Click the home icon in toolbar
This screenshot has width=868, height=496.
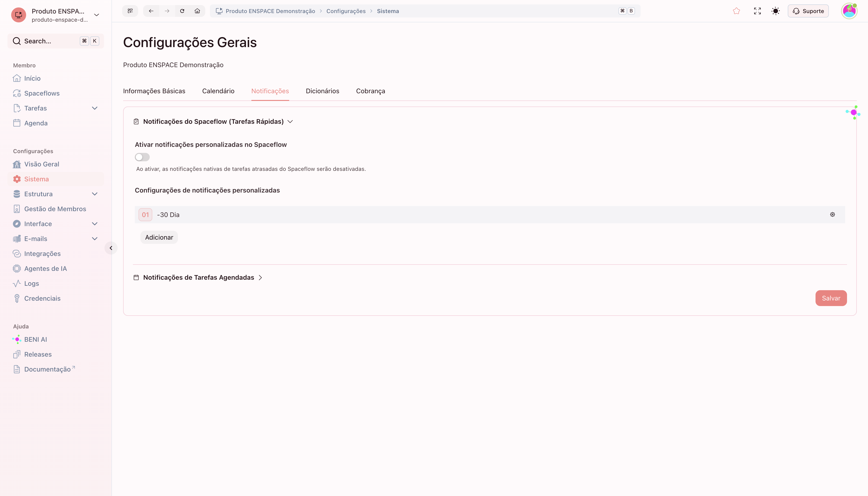coord(197,11)
